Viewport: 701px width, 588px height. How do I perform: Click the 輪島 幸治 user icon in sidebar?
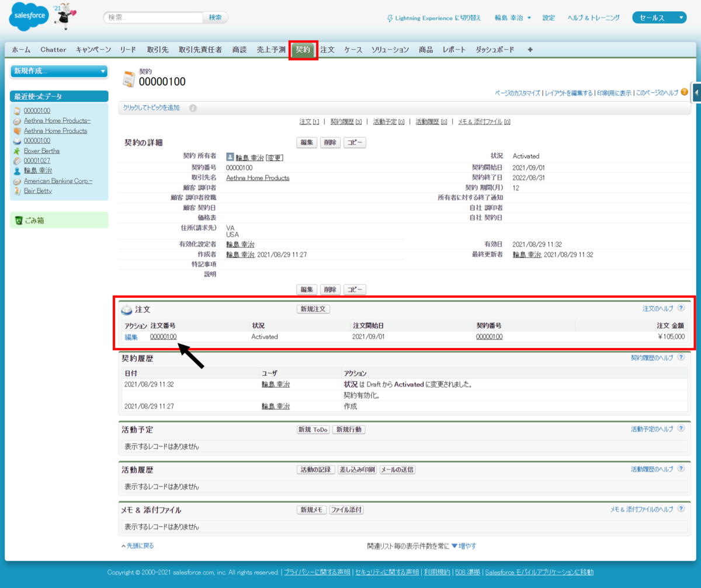[x=18, y=171]
